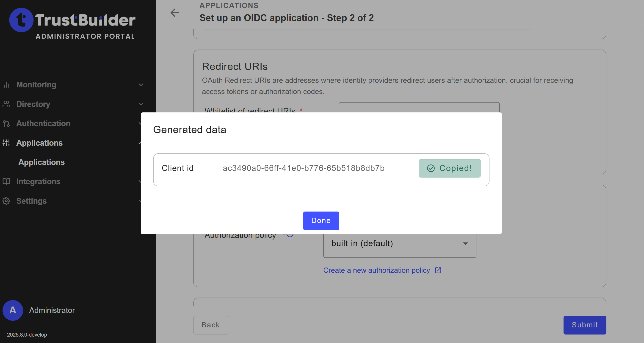Click the Administrator avatar circle
The image size is (644, 343).
coord(13,310)
